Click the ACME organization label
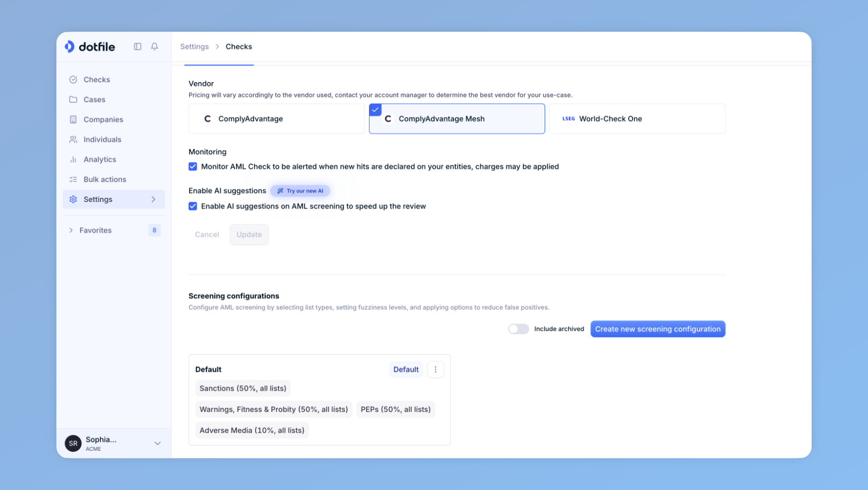Image resolution: width=868 pixels, height=490 pixels. pyautogui.click(x=93, y=449)
